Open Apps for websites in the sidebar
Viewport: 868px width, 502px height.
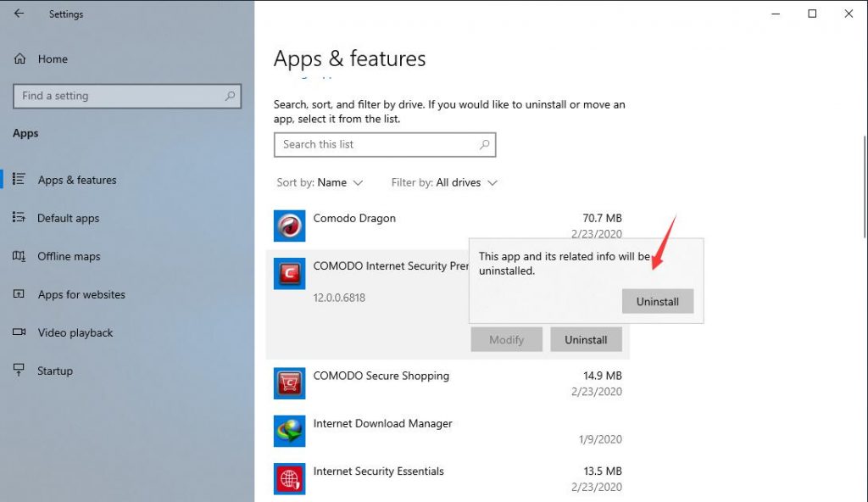81,295
